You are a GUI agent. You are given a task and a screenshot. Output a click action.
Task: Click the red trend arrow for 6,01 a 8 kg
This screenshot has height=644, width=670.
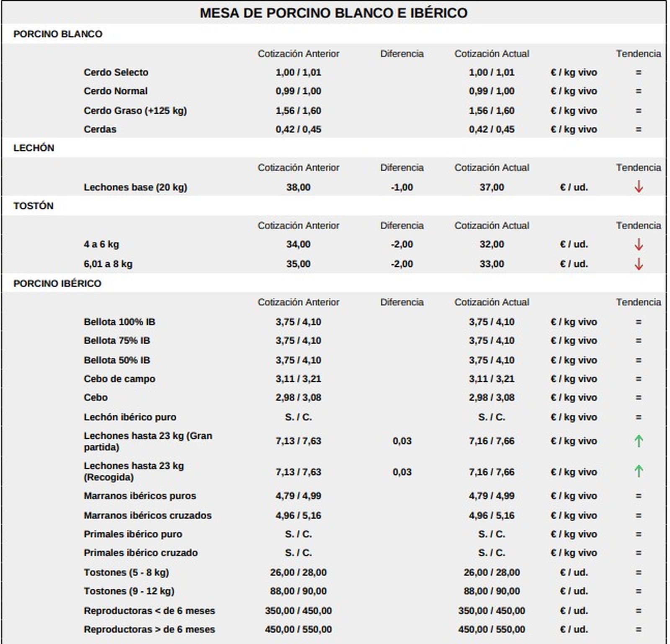click(x=638, y=264)
